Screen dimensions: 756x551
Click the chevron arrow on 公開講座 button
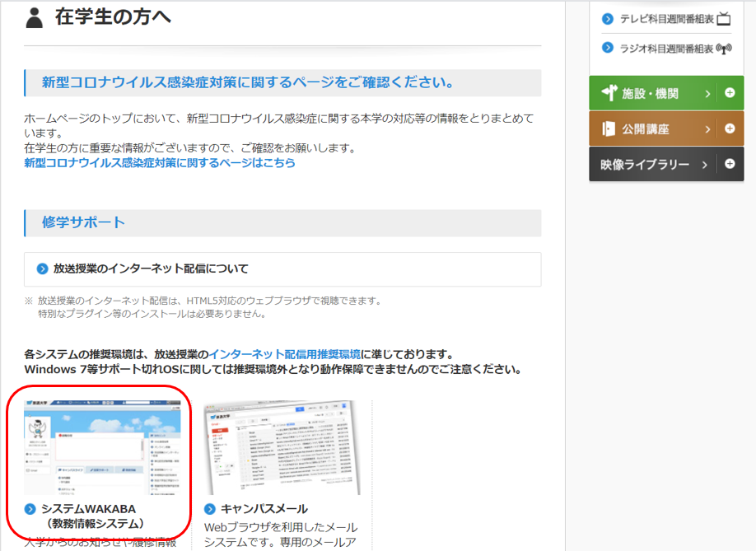coord(707,129)
